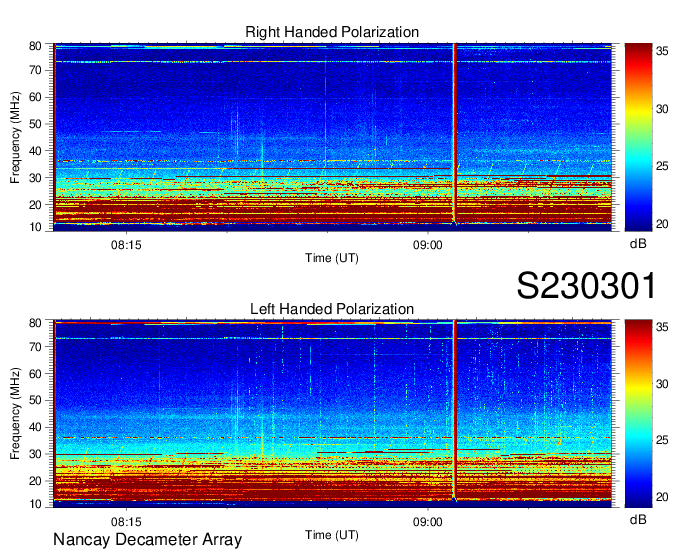Click the top spectrogram's color scale bar
The width and height of the screenshot is (680, 552).
tap(638, 137)
